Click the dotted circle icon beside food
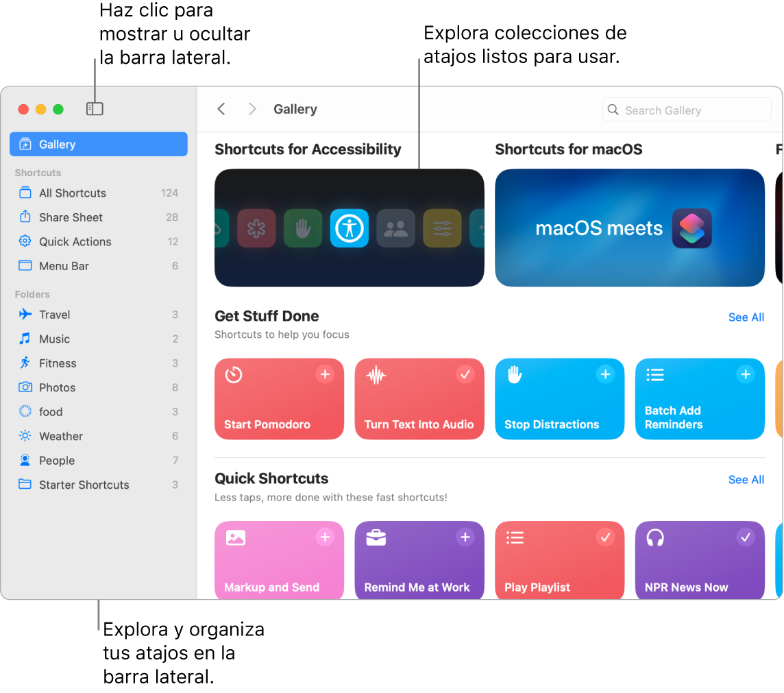 (25, 411)
